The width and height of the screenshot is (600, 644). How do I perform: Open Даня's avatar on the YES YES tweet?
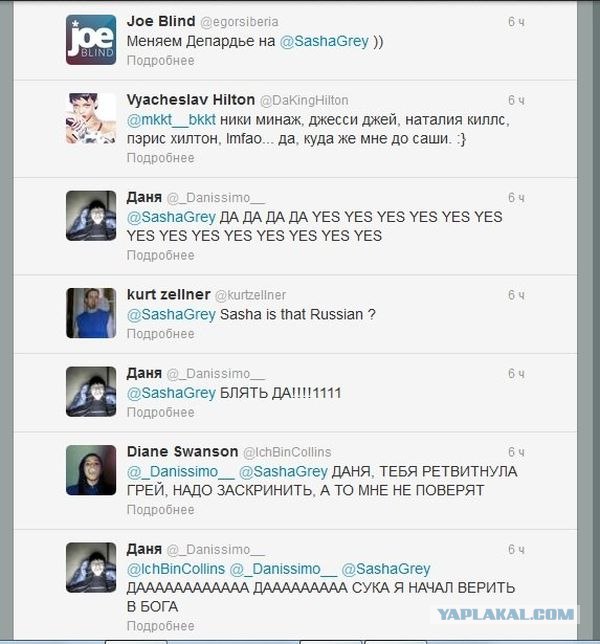click(91, 216)
